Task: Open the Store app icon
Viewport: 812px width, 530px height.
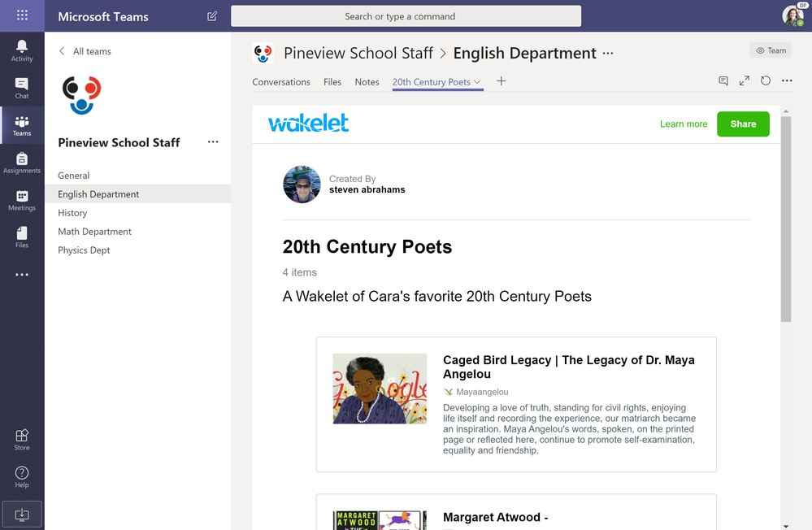Action: coord(22,439)
